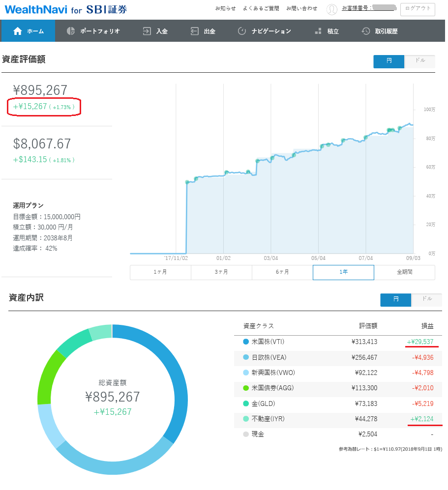
Task: Click the first deposit marker on chart
Action: point(187,182)
